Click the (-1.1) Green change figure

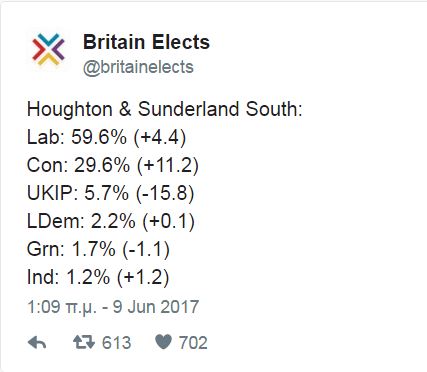point(146,249)
